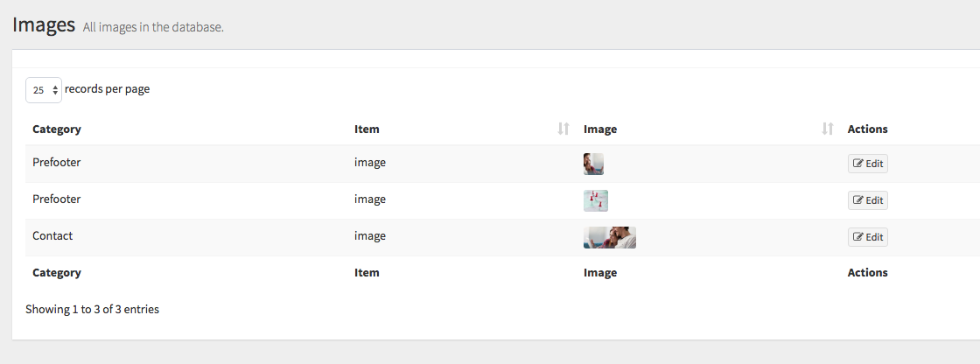Select the Contact category cell

click(52, 236)
